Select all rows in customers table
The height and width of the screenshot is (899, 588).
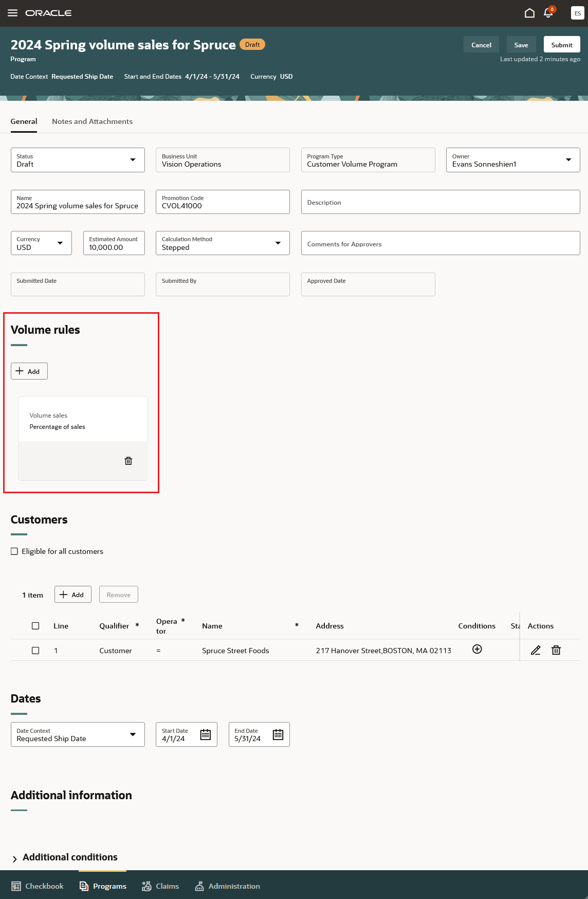tap(35, 626)
